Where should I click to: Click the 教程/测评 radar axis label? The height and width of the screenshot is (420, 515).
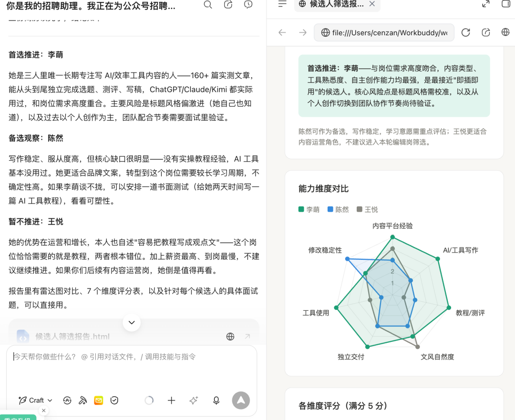(x=470, y=313)
